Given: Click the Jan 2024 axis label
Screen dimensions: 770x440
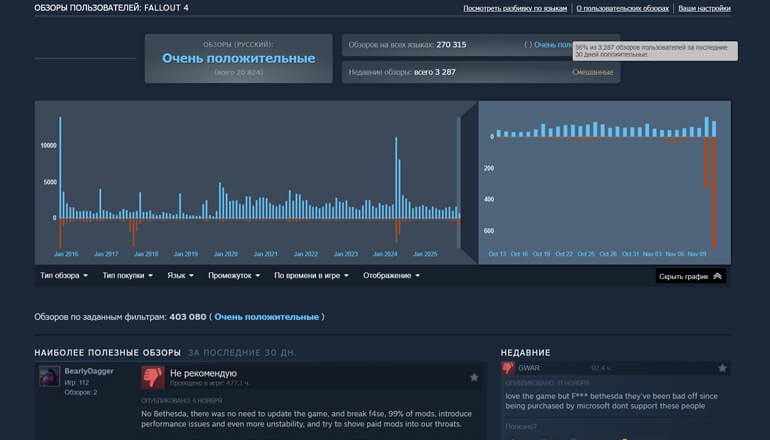Looking at the screenshot, I should click(x=385, y=254).
